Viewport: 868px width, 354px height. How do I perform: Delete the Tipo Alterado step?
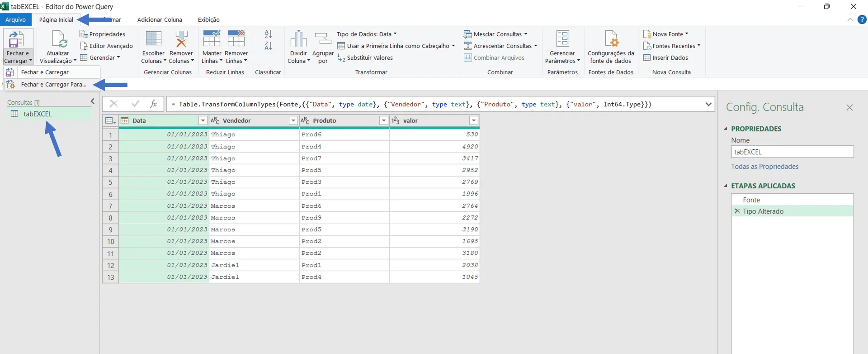tap(737, 211)
